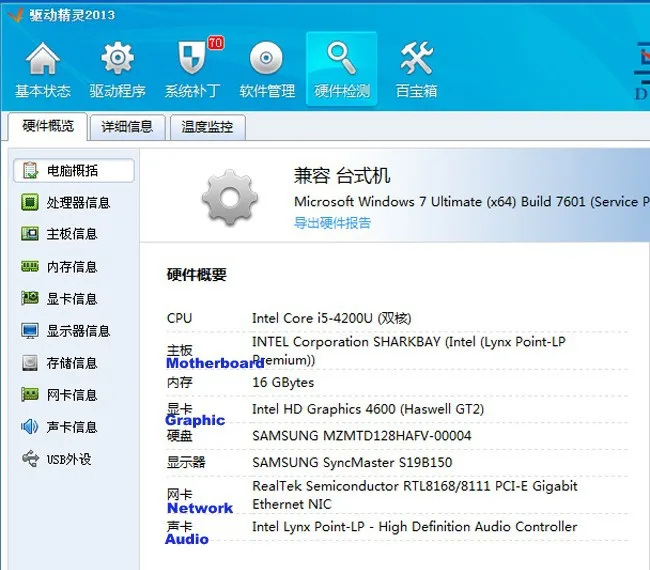Screen dimensions: 650x570
Task: Click the 主板信息 board icon
Action: coord(30,234)
